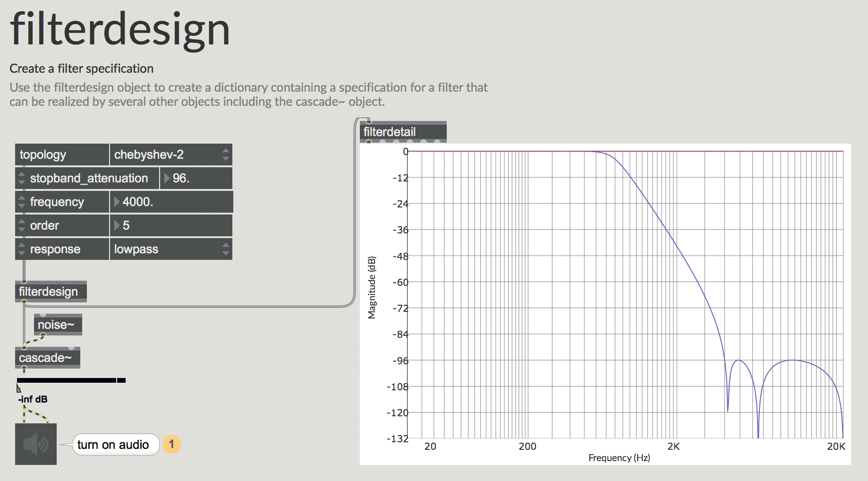This screenshot has height=481, width=868.
Task: Select the 4000. frequency value field
Action: [x=171, y=202]
